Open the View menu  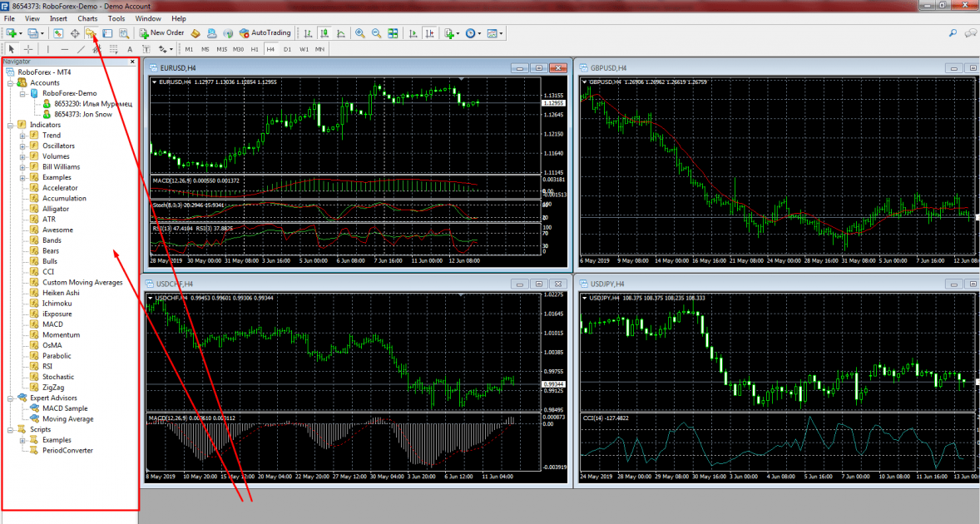pos(32,19)
